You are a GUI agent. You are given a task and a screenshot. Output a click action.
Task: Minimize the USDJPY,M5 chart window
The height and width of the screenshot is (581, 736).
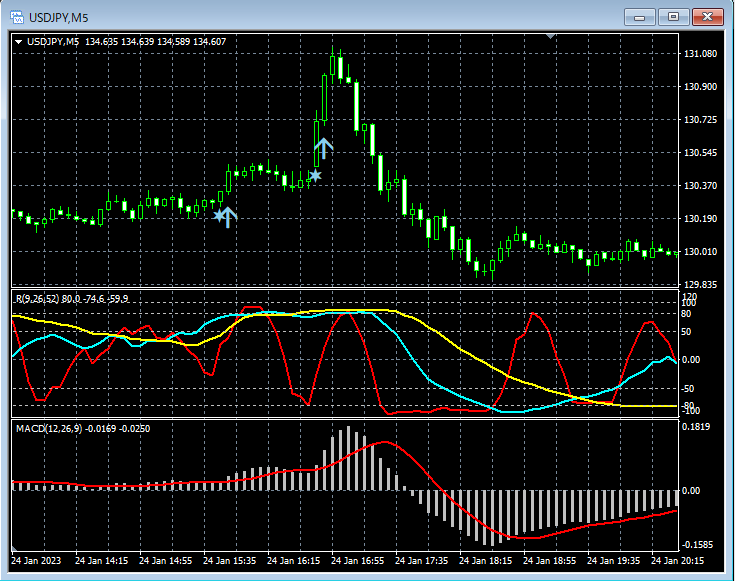coord(639,17)
